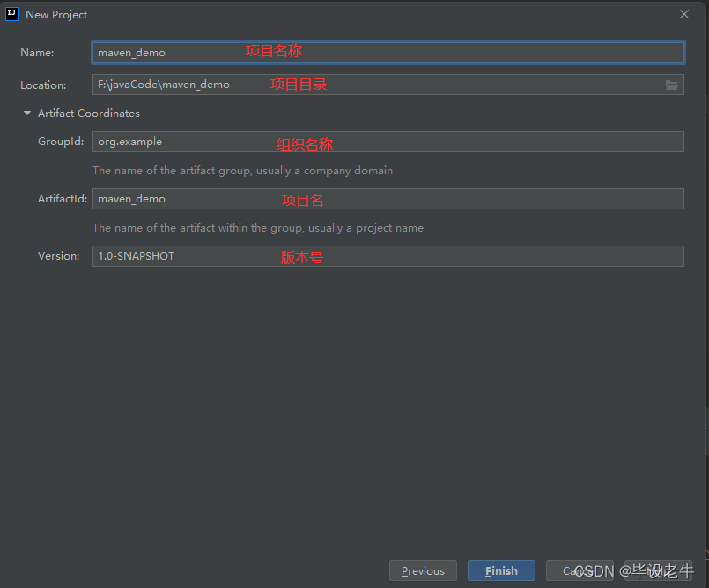Click the 'Location:' label
The image size is (709, 588).
coord(43,85)
